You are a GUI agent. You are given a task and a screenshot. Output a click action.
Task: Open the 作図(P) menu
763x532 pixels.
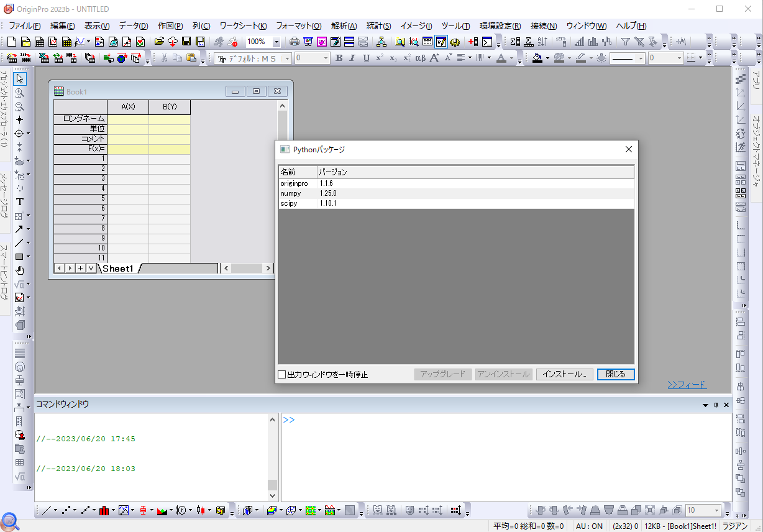click(x=170, y=26)
